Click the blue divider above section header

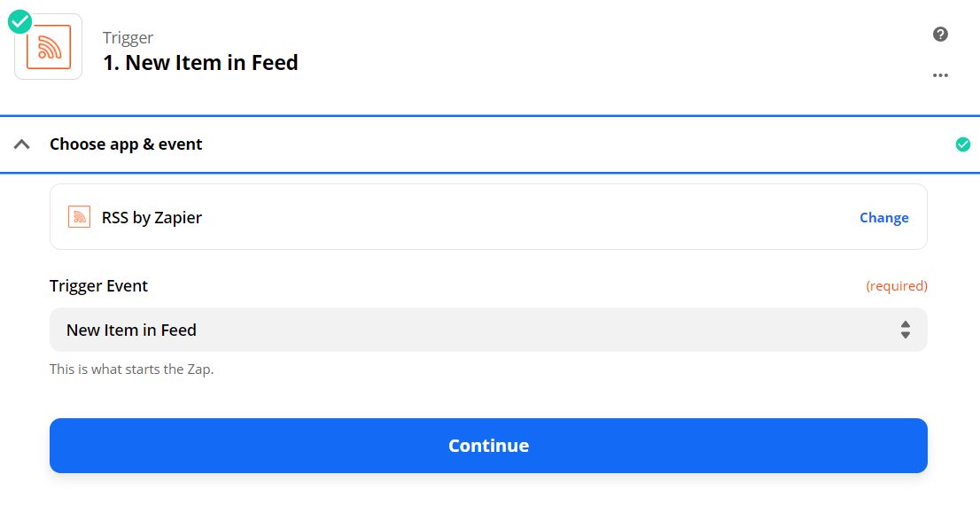click(490, 115)
